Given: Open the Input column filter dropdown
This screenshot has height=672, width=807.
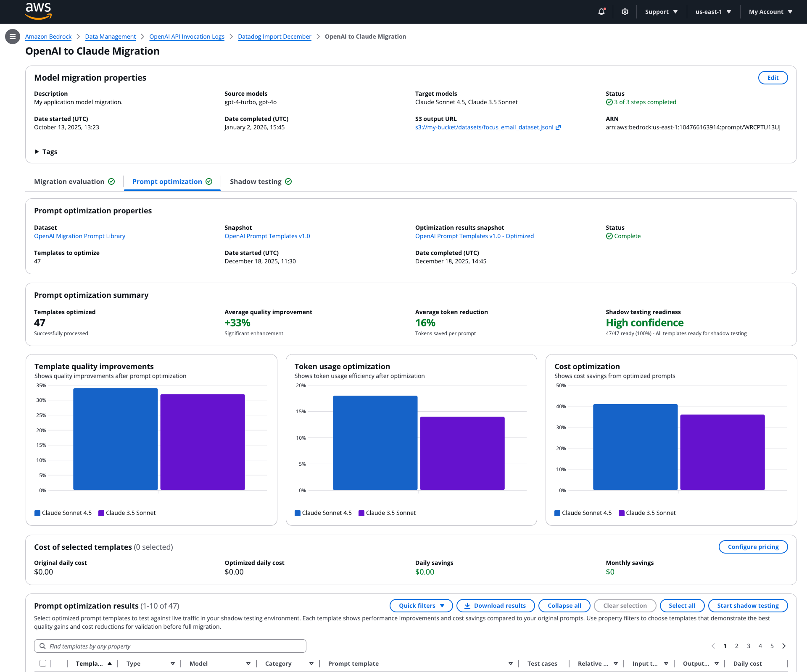Looking at the screenshot, I should coord(666,664).
